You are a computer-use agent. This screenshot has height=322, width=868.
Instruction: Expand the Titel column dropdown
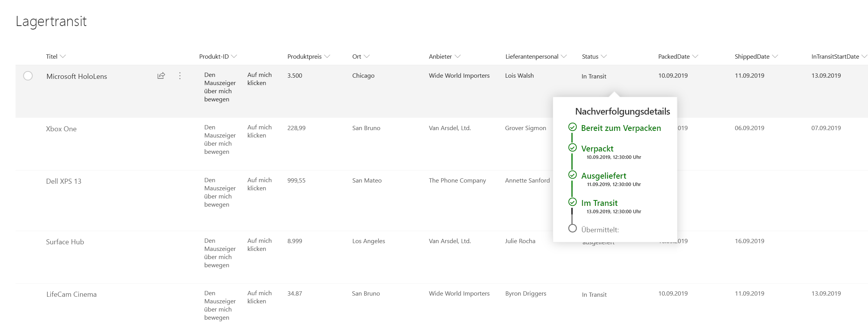[x=63, y=57]
